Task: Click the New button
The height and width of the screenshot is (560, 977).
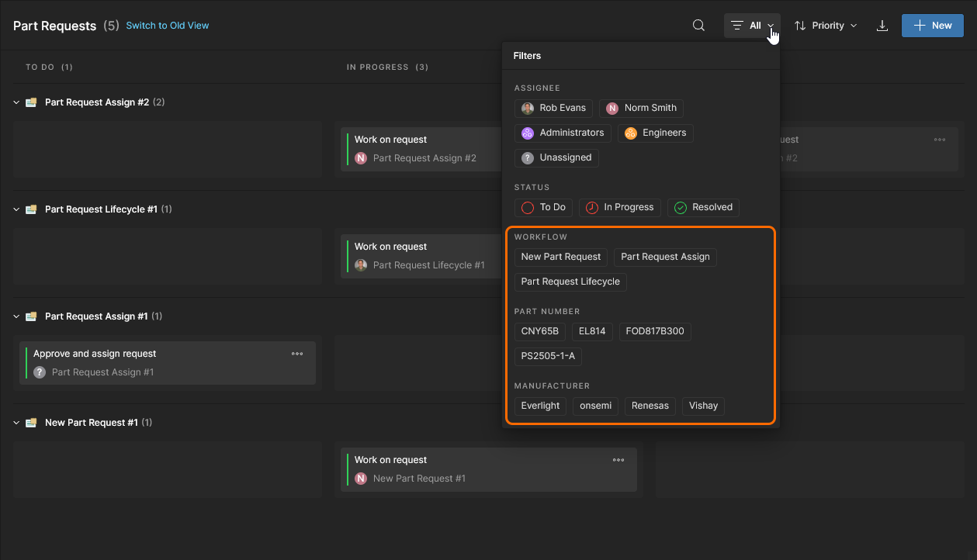Action: tap(932, 26)
